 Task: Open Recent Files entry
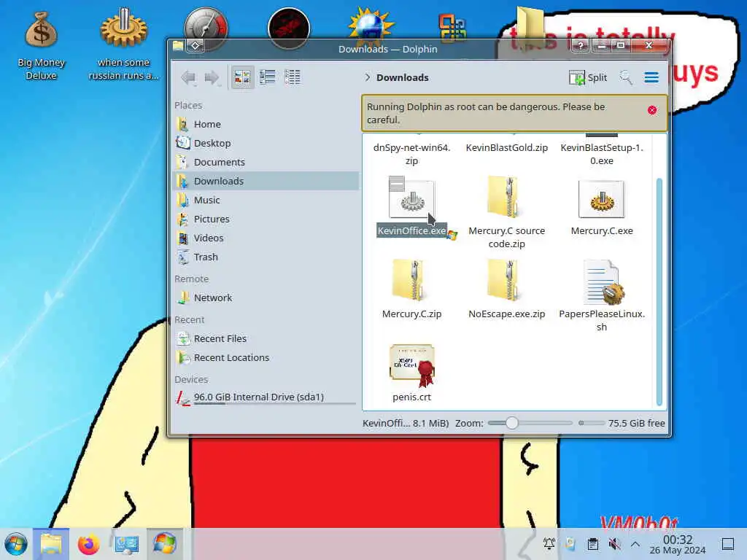(x=266, y=339)
